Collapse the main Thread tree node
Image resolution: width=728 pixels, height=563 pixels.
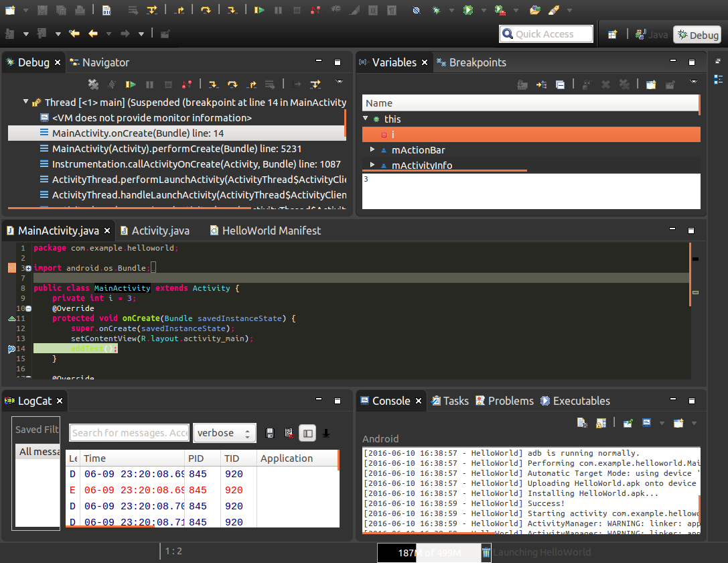tap(25, 103)
